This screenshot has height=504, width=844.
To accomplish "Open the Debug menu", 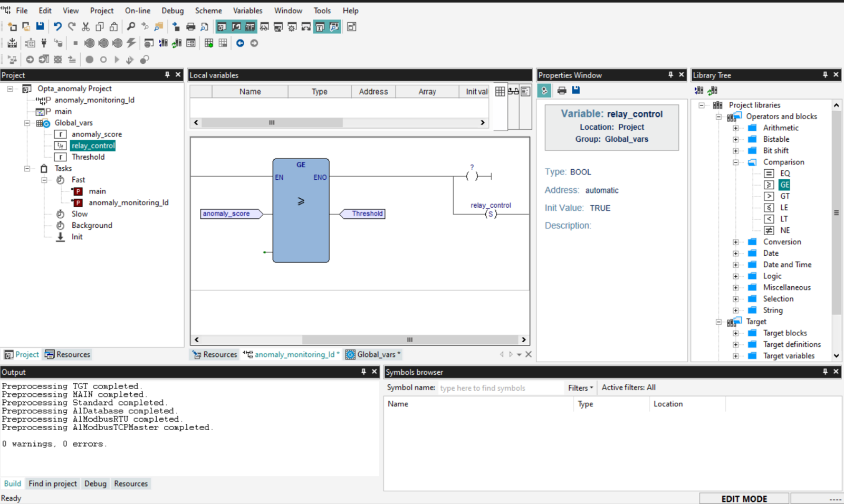I will [x=172, y=11].
